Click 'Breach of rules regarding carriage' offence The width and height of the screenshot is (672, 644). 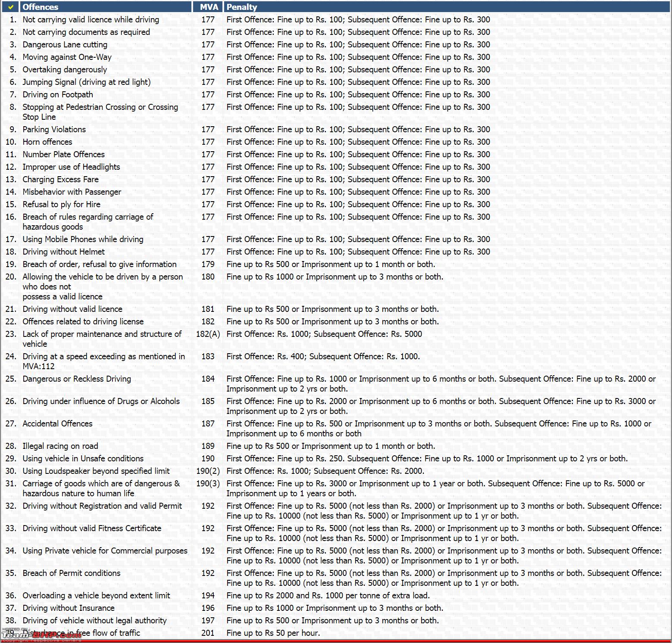88,221
